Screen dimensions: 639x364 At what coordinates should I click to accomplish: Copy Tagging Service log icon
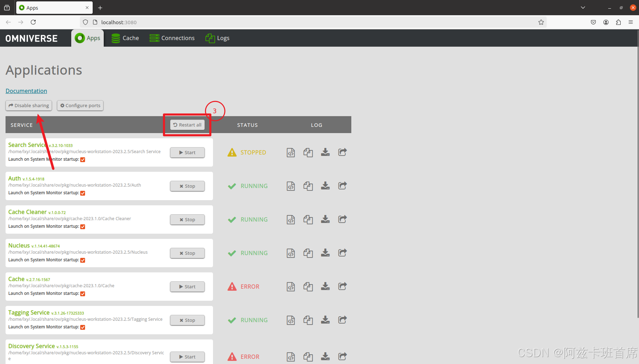(308, 320)
